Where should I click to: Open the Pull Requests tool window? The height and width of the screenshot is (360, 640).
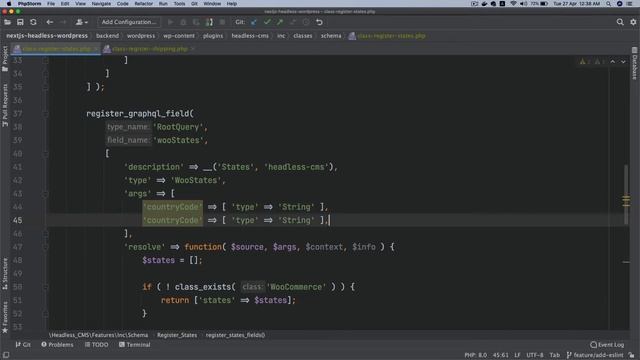[5, 105]
